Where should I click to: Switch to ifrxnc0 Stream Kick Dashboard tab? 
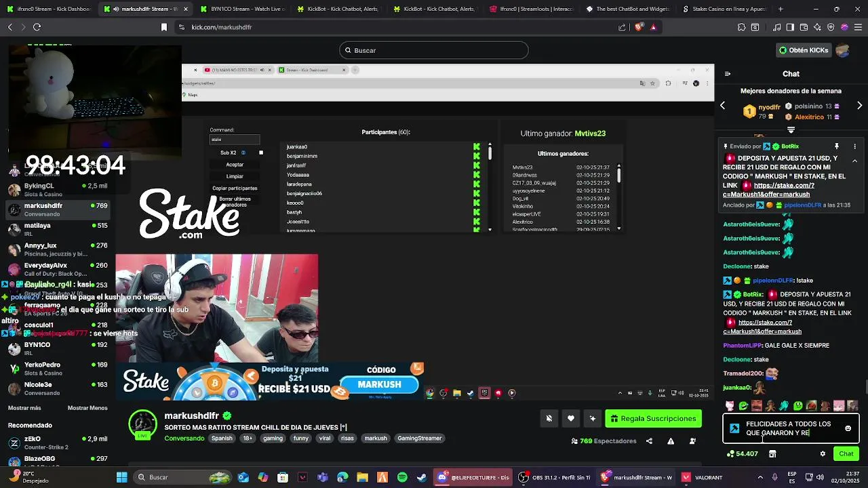(x=49, y=9)
